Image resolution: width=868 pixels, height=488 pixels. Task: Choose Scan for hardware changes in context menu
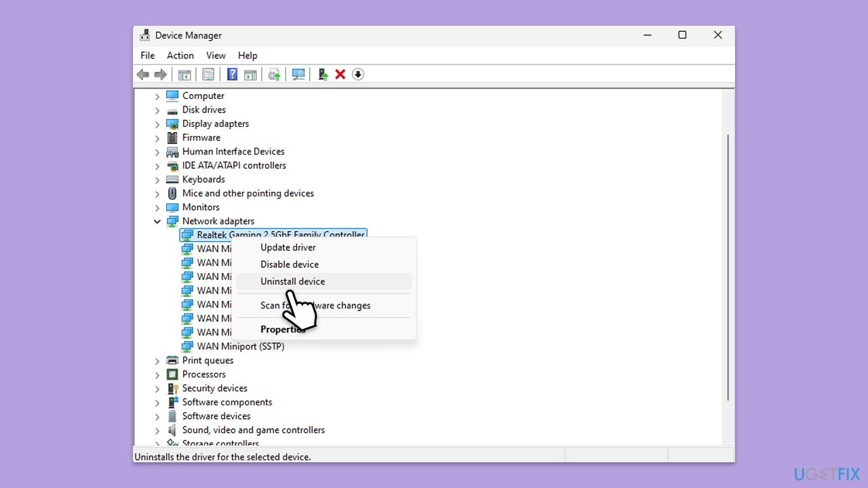[324, 306]
